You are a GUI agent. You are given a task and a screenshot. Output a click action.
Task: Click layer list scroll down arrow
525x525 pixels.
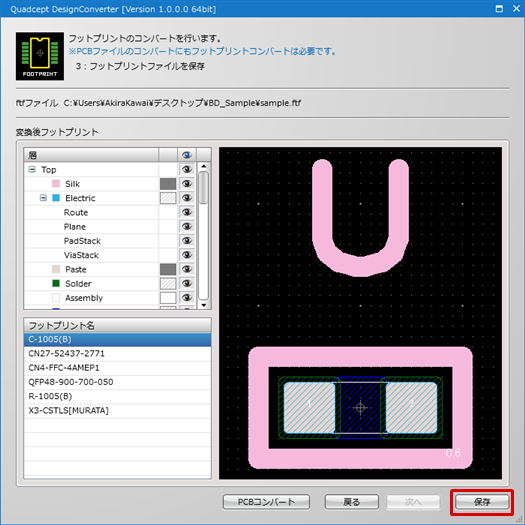coord(204,305)
